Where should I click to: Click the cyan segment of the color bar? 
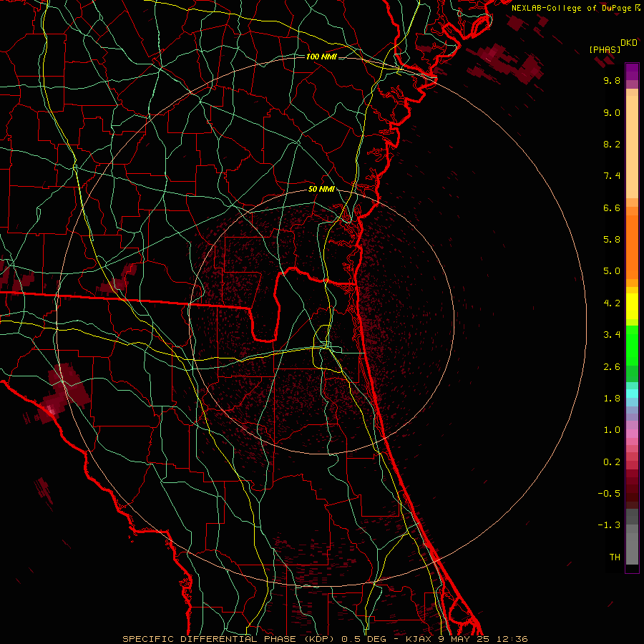(632, 394)
